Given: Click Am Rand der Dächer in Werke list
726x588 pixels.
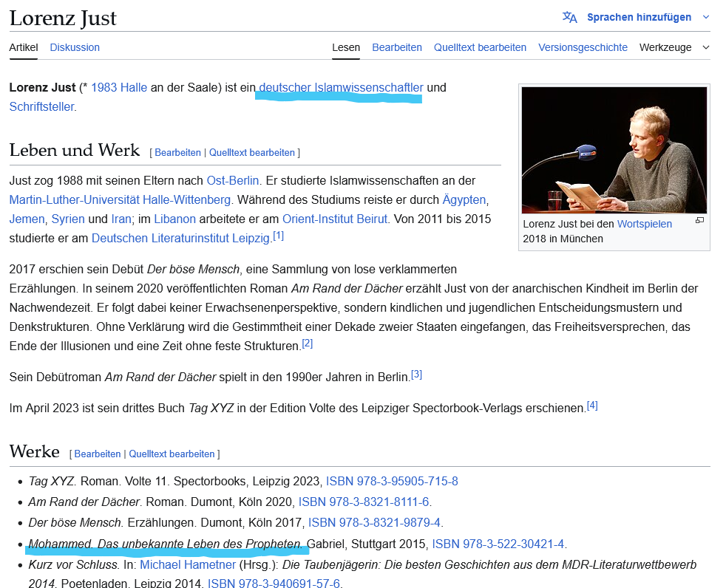Looking at the screenshot, I should click(x=84, y=502).
